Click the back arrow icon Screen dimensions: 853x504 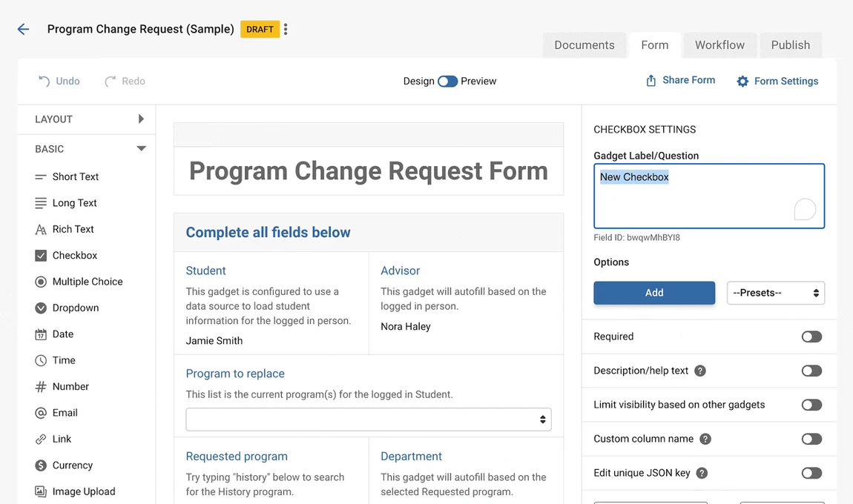coord(23,30)
